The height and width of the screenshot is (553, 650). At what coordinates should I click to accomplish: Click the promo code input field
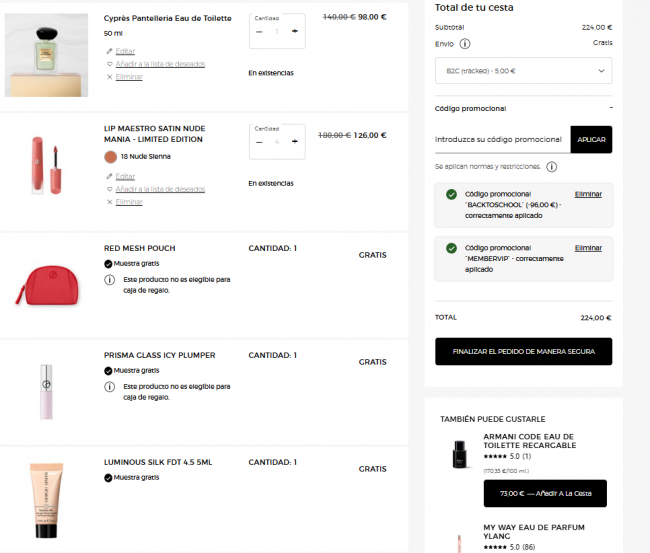tap(502, 140)
